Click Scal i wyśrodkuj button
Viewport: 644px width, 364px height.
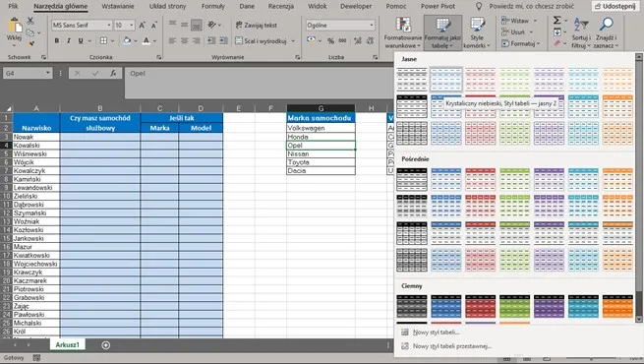pos(261,40)
